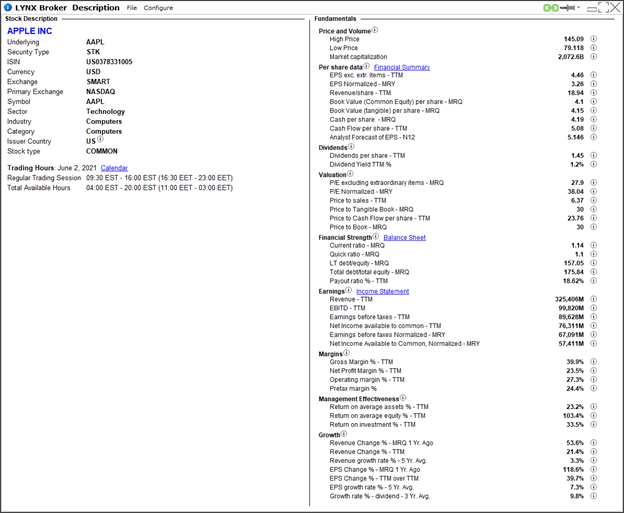The width and height of the screenshot is (624, 513).
Task: Show info for EPS exc. extr. items - TTM
Action: coord(593,75)
